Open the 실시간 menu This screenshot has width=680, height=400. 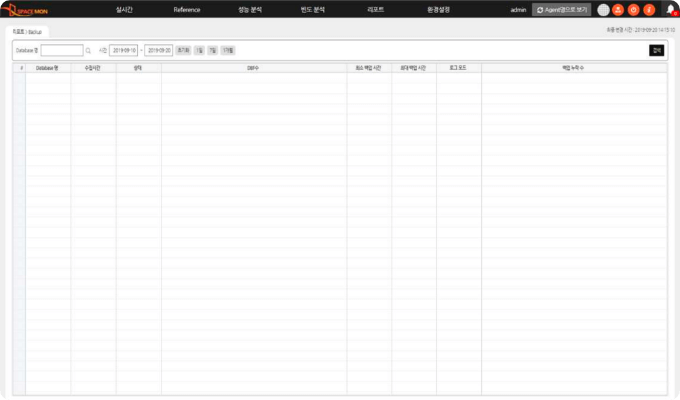point(124,10)
